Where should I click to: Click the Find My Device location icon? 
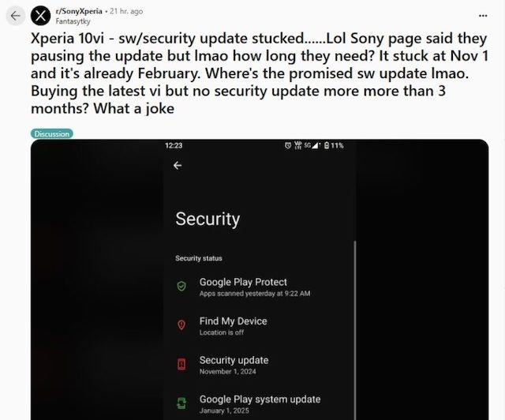pyautogui.click(x=181, y=324)
